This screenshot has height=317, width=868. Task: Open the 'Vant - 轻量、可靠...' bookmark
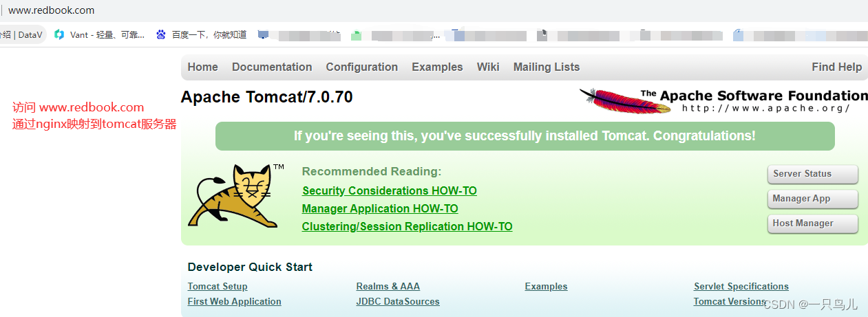(x=100, y=34)
